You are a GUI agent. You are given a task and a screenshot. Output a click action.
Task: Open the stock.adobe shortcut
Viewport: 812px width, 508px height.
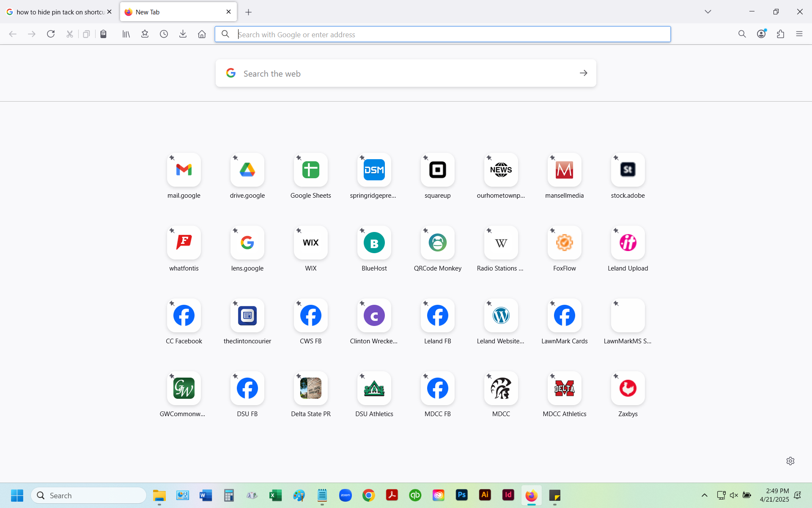628,170
